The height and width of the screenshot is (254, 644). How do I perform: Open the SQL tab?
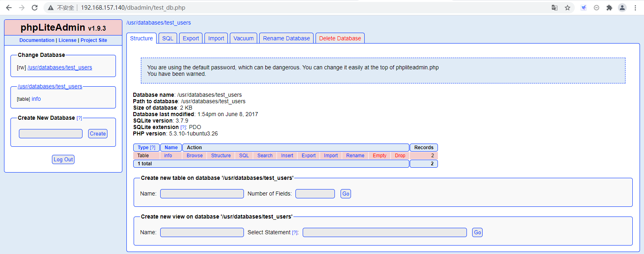click(x=168, y=38)
